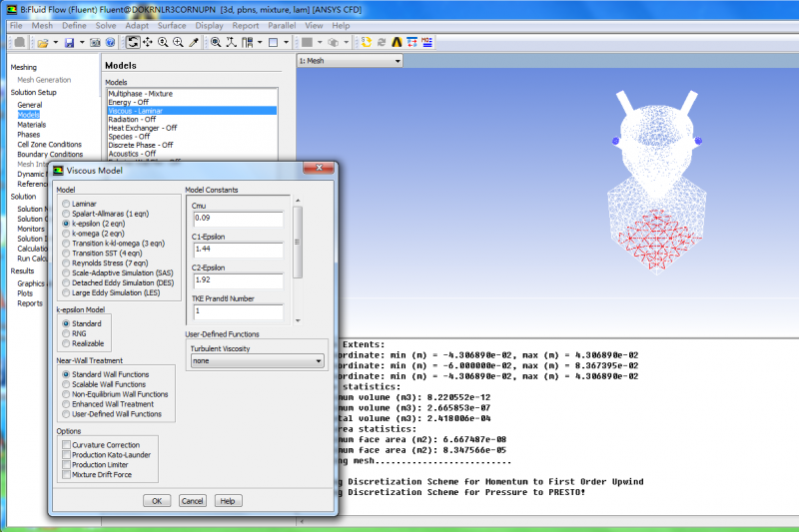Image resolution: width=799 pixels, height=532 pixels.
Task: Click Model Constants scroll down arrow
Action: (x=298, y=320)
